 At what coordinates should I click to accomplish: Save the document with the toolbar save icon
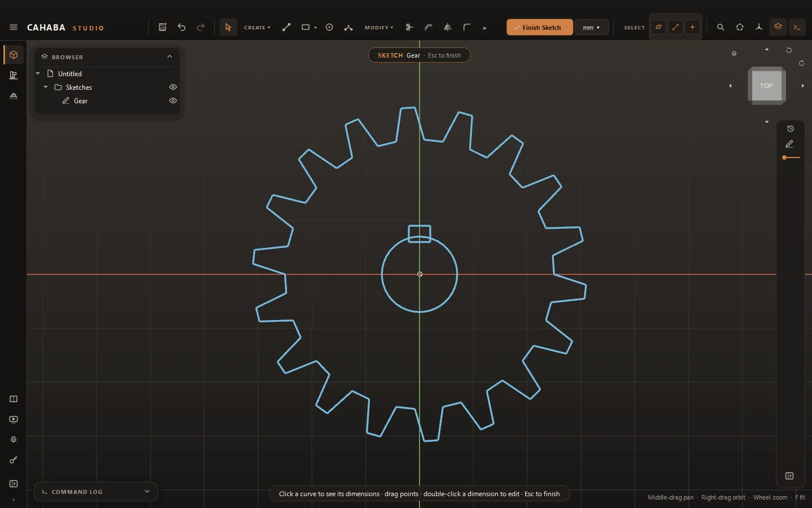coord(162,27)
